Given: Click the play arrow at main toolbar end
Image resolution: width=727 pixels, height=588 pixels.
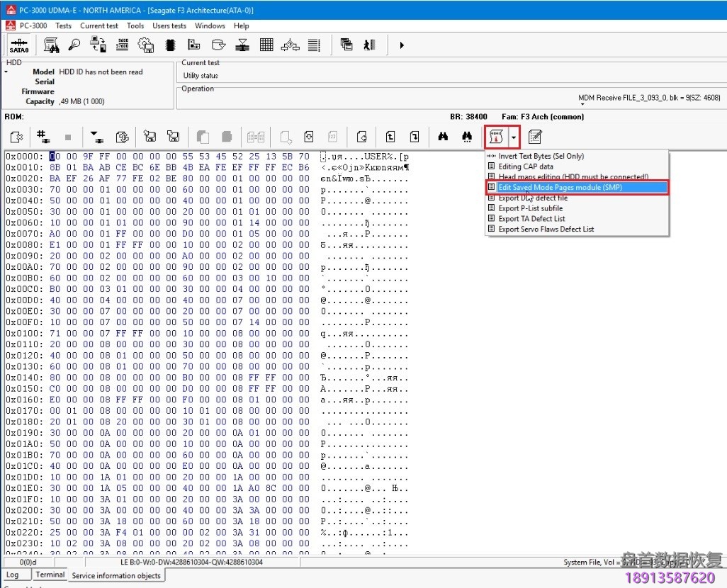Looking at the screenshot, I should click(x=402, y=45).
